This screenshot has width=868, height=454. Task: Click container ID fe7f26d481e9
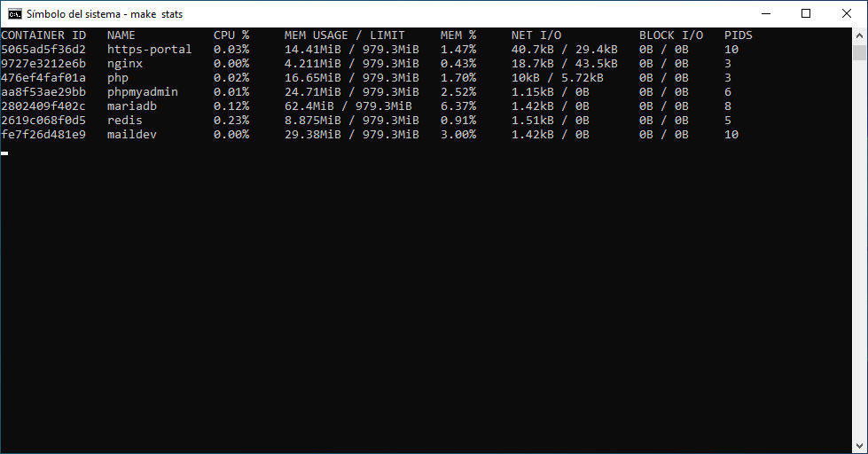pos(43,135)
